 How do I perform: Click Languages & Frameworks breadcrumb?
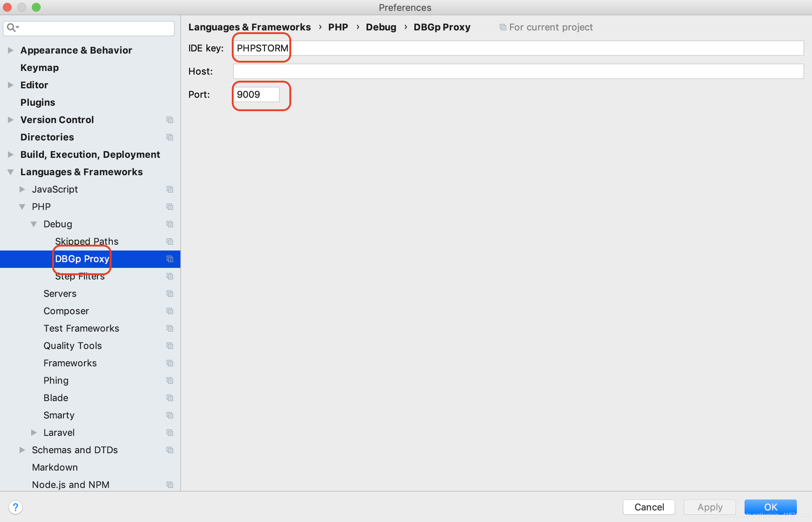point(250,27)
